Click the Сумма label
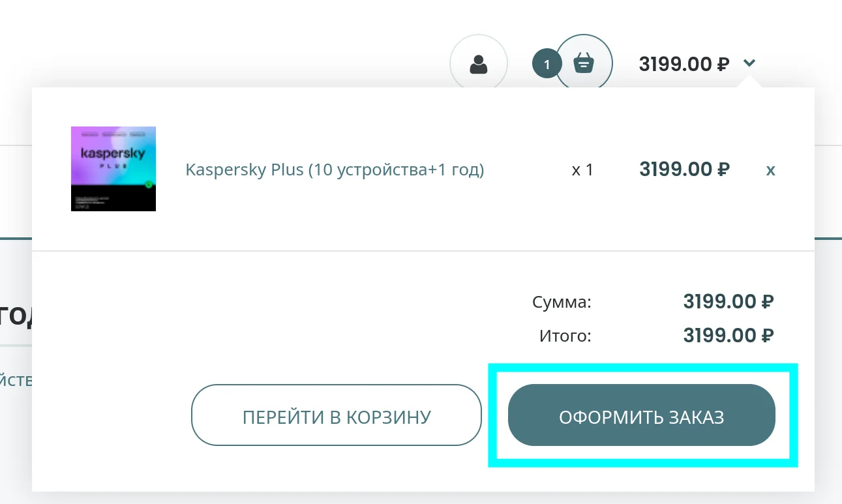 click(562, 302)
